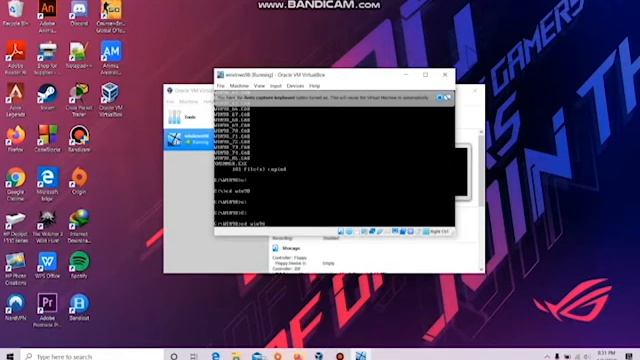Open the taskbar clock and calendar
The height and width of the screenshot is (360, 640).
point(606,355)
